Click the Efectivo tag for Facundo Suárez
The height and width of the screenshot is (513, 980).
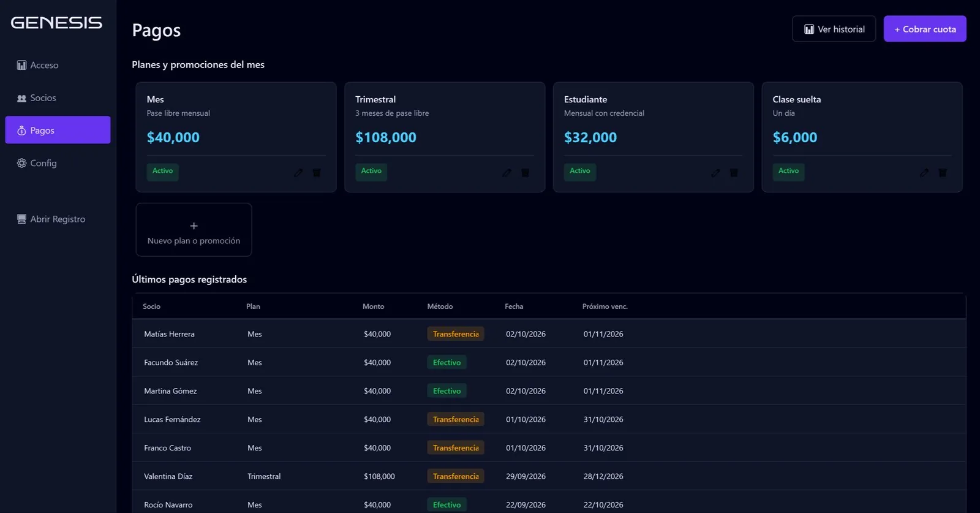pyautogui.click(x=447, y=362)
